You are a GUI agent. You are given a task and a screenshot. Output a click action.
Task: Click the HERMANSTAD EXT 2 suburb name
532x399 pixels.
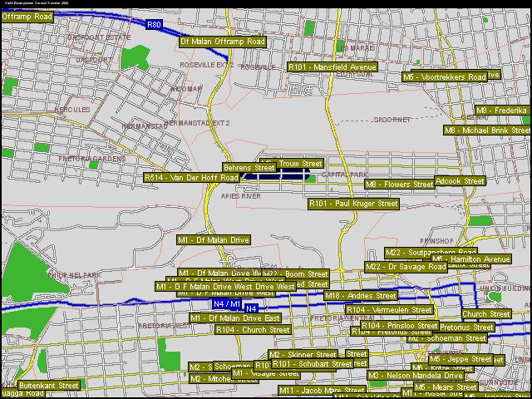click(197, 123)
